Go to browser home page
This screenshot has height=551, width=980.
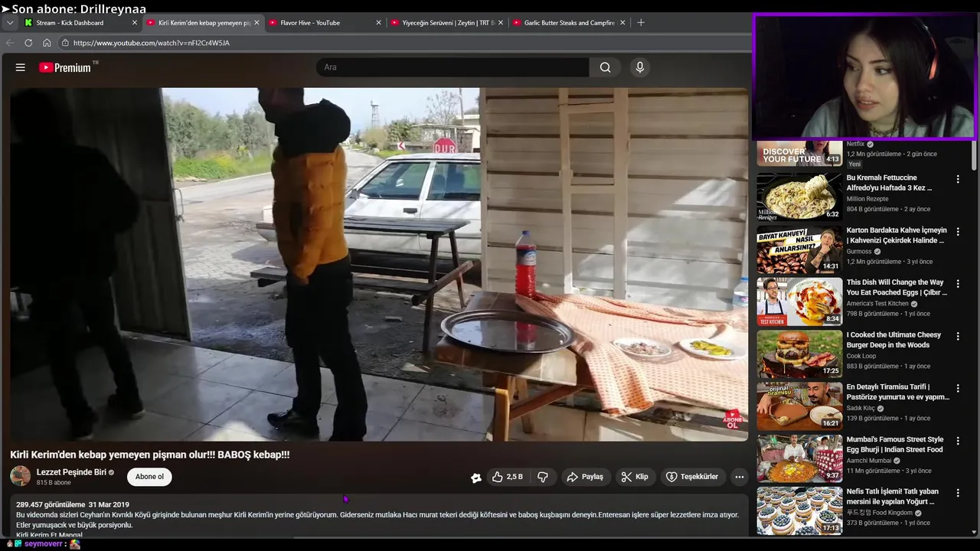47,43
